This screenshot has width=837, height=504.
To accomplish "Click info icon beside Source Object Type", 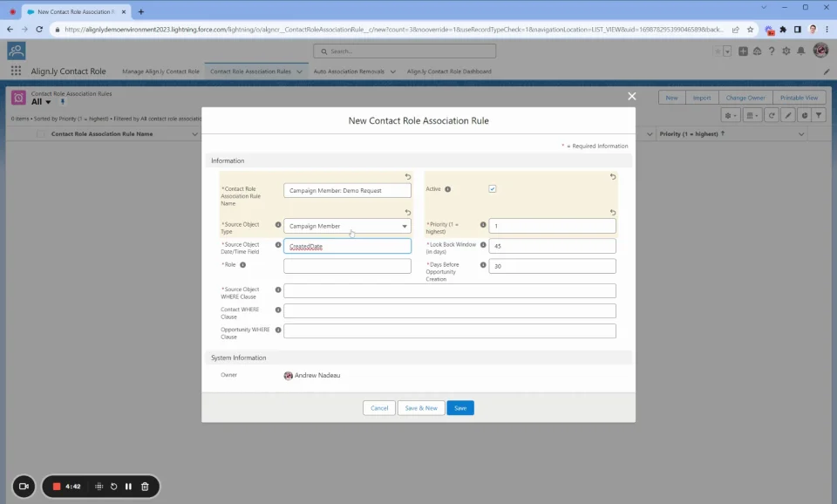I will [278, 225].
